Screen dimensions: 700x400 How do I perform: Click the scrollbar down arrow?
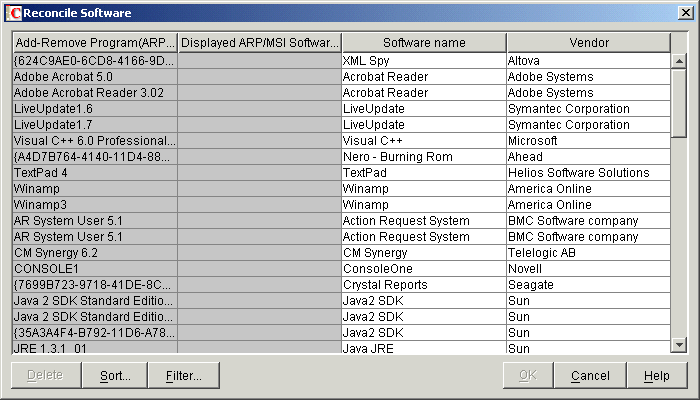point(679,344)
